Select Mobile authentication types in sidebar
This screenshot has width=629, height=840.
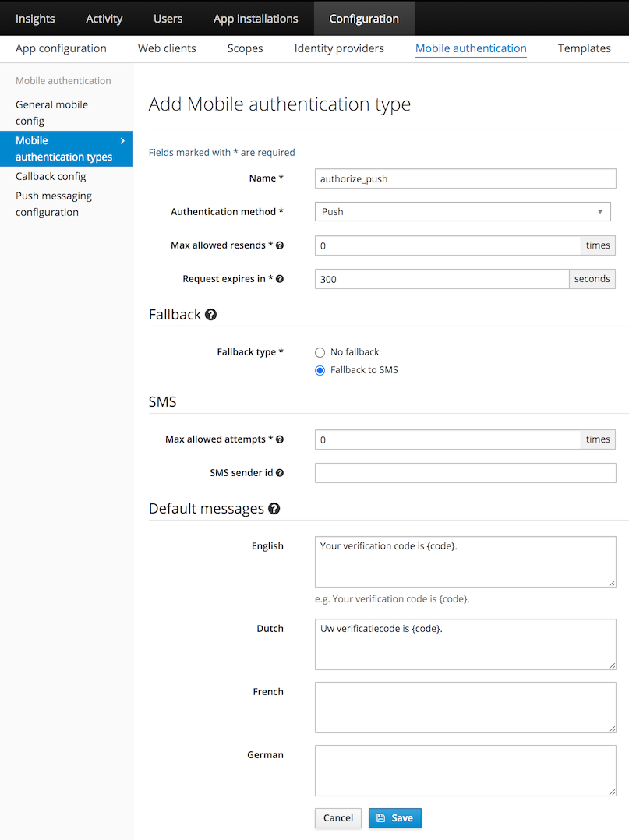66,148
